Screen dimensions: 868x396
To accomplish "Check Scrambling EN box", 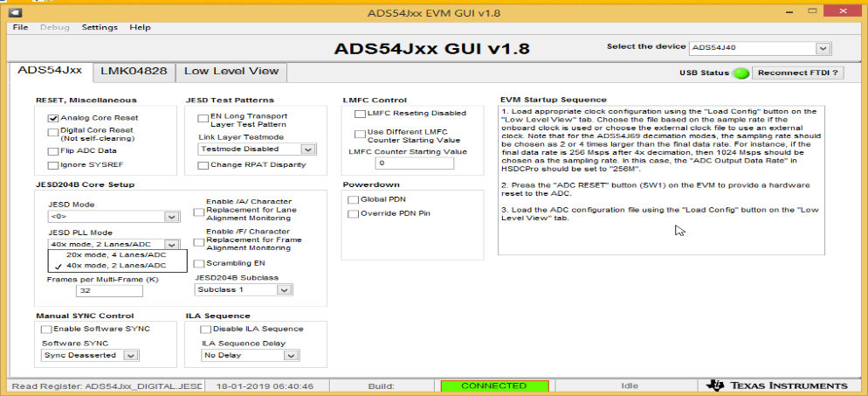I will (x=198, y=264).
